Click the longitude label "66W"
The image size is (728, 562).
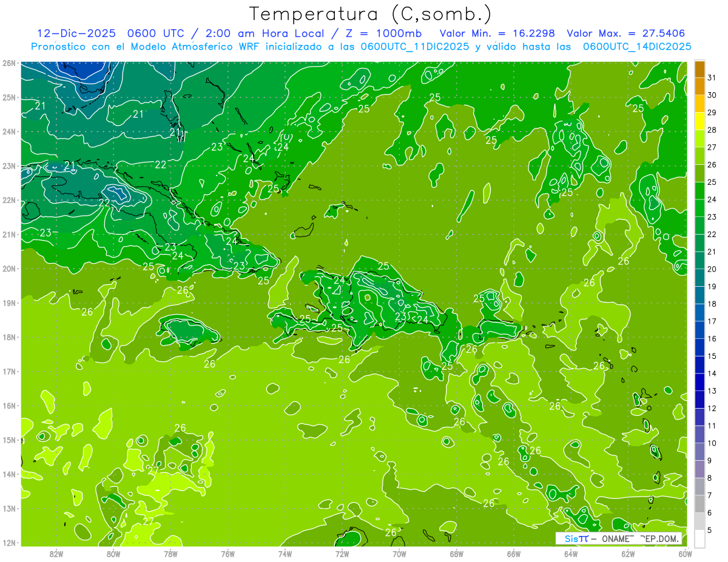(514, 553)
